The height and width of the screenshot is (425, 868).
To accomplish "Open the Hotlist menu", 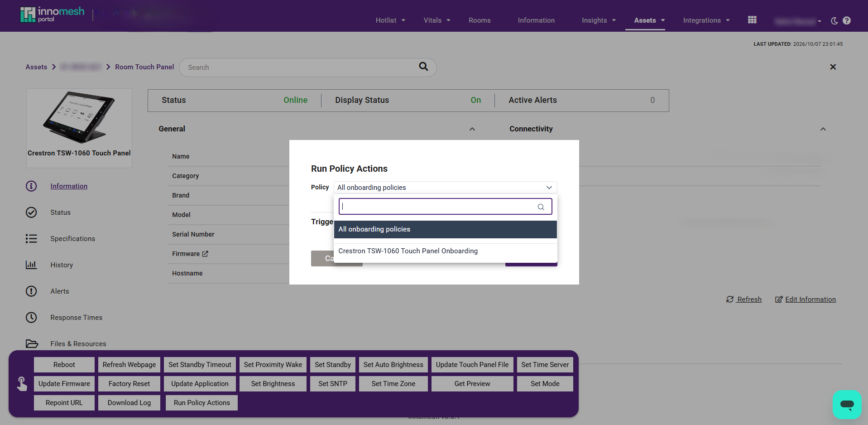I will (390, 20).
